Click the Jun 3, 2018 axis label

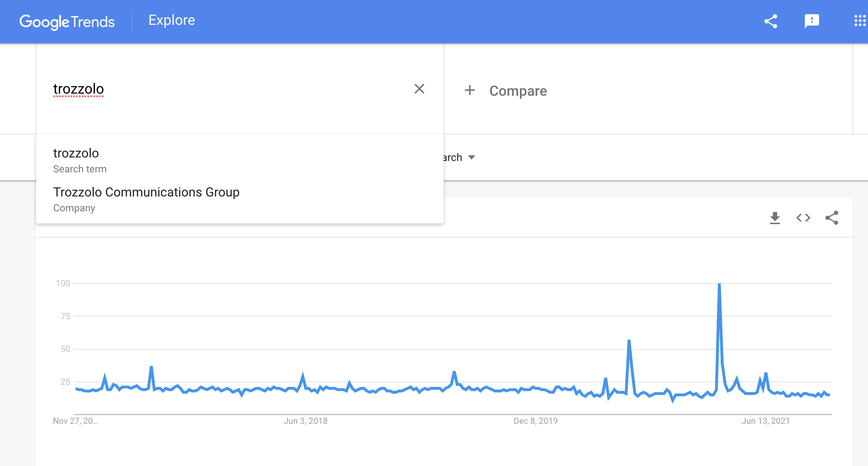point(306,421)
